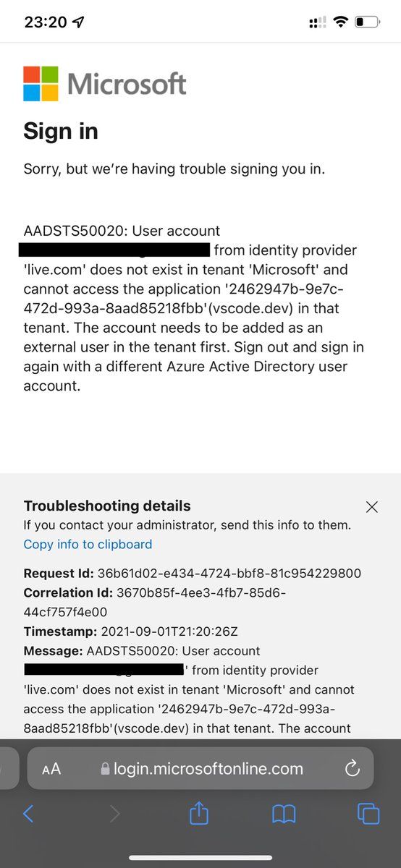Tap the battery indicator in the status bar
The image size is (401, 868).
click(x=367, y=22)
